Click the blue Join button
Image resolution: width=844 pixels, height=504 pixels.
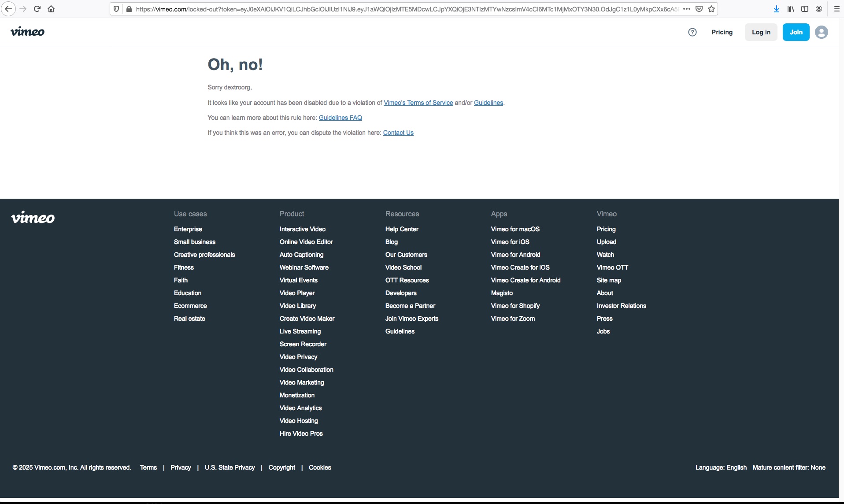coord(796,32)
